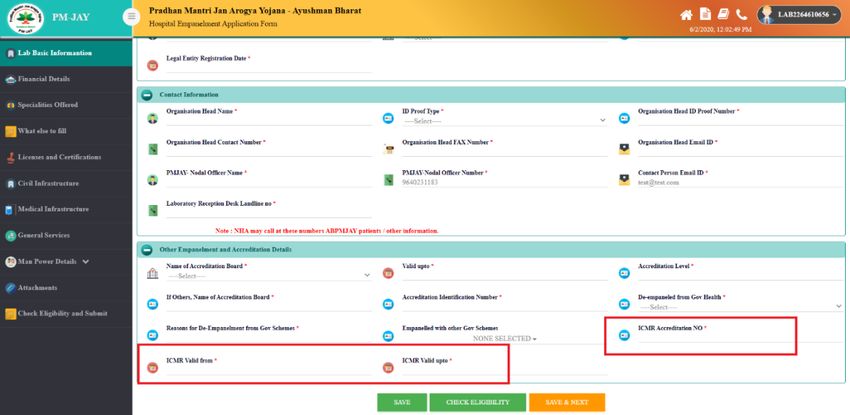Open the document icon in the header

pyautogui.click(x=705, y=15)
